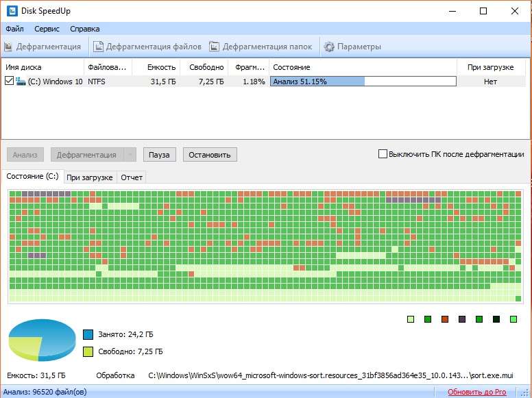Click the Емкость column header
The image size is (532, 398).
tap(156, 67)
